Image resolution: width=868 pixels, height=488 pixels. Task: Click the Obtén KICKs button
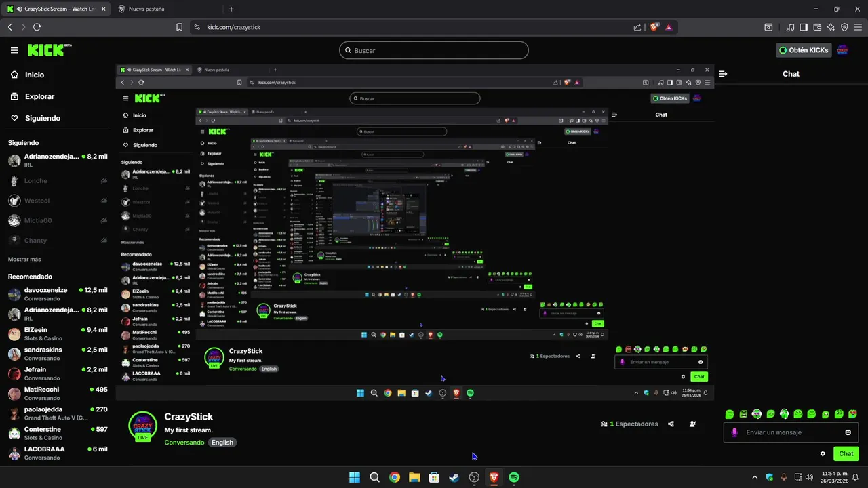click(x=804, y=50)
